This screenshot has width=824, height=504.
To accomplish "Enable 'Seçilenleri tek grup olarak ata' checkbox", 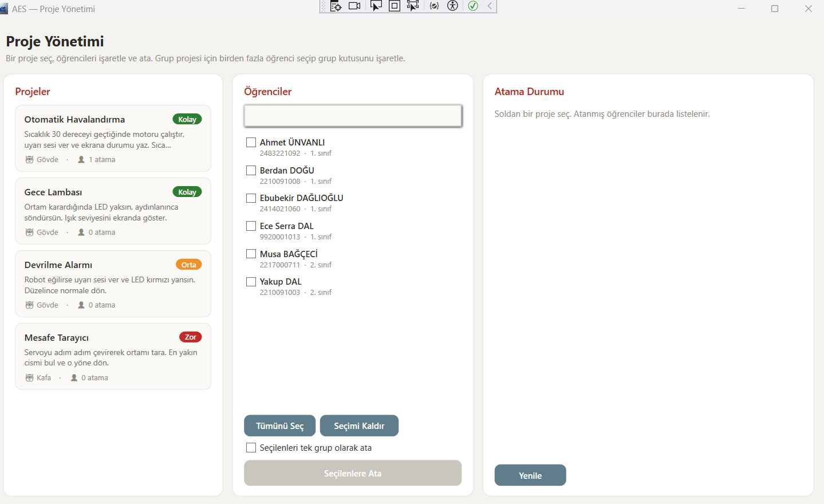I will coord(251,447).
